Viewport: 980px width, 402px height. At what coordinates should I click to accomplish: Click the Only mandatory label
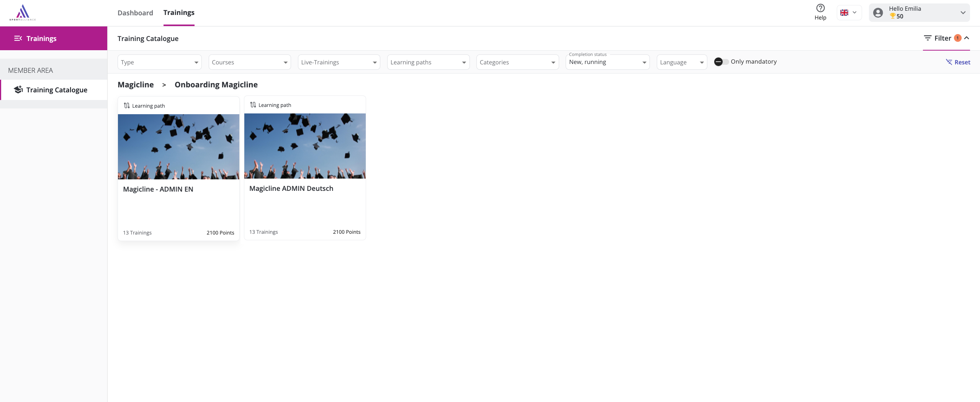(x=754, y=61)
